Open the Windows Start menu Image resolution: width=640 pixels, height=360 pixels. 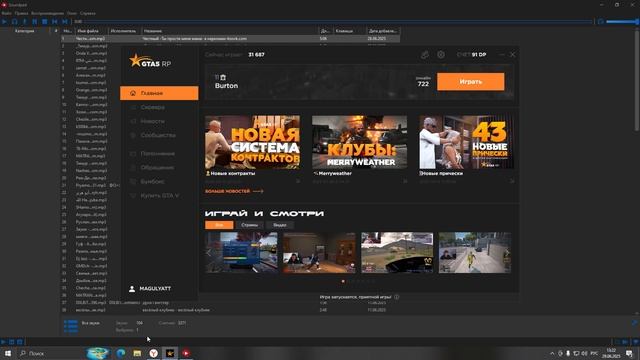(8, 353)
